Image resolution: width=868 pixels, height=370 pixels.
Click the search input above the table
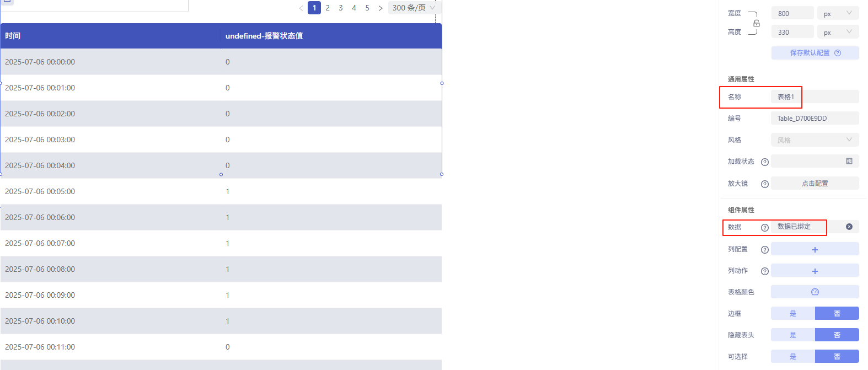pyautogui.click(x=94, y=6)
